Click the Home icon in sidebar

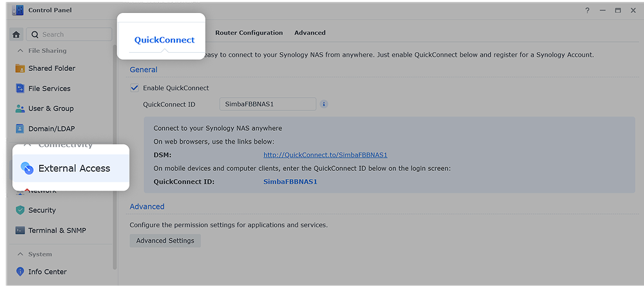[16, 35]
